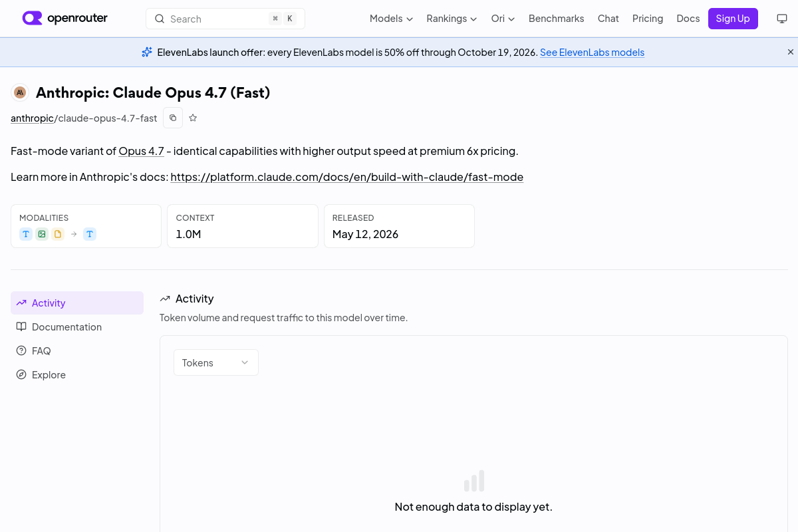Image resolution: width=798 pixels, height=532 pixels.
Task: Click the first text input modality icon
Action: (x=26, y=234)
